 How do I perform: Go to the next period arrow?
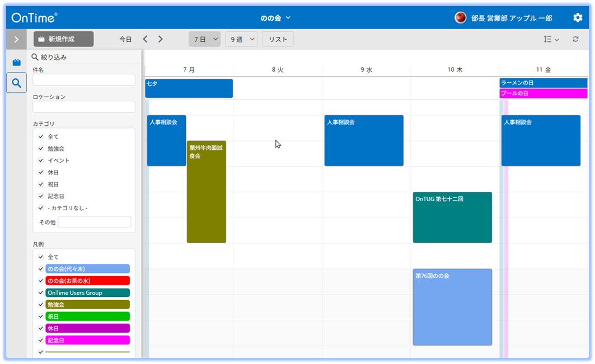tap(161, 39)
